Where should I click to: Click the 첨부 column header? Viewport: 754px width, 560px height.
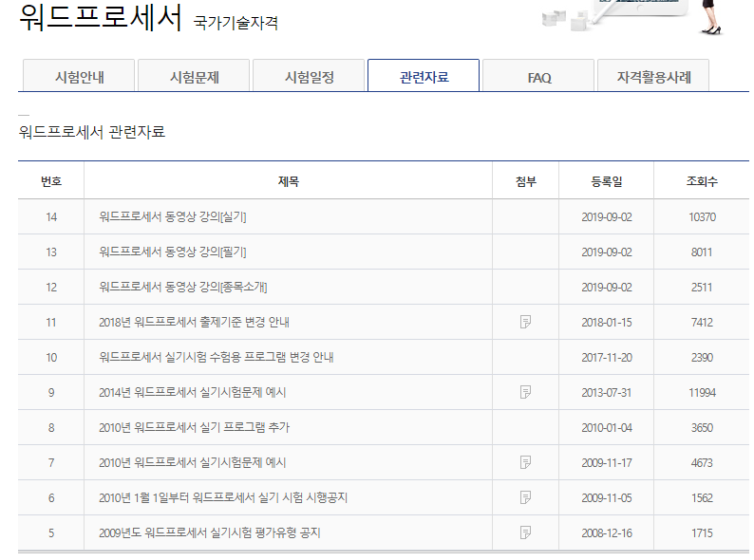click(525, 181)
